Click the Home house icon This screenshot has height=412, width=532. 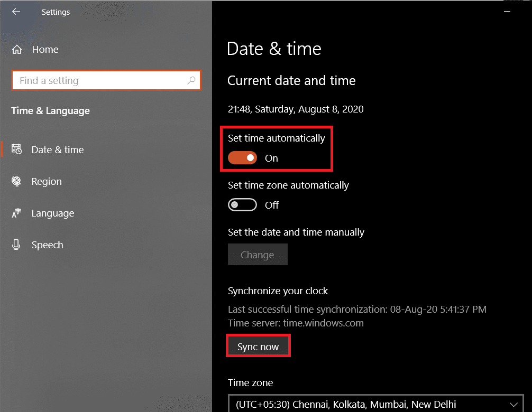pyautogui.click(x=17, y=50)
